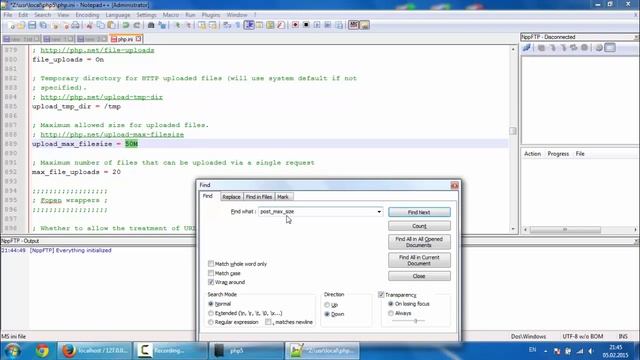Select the Down direction radio
The image size is (640, 360).
[x=327, y=314]
